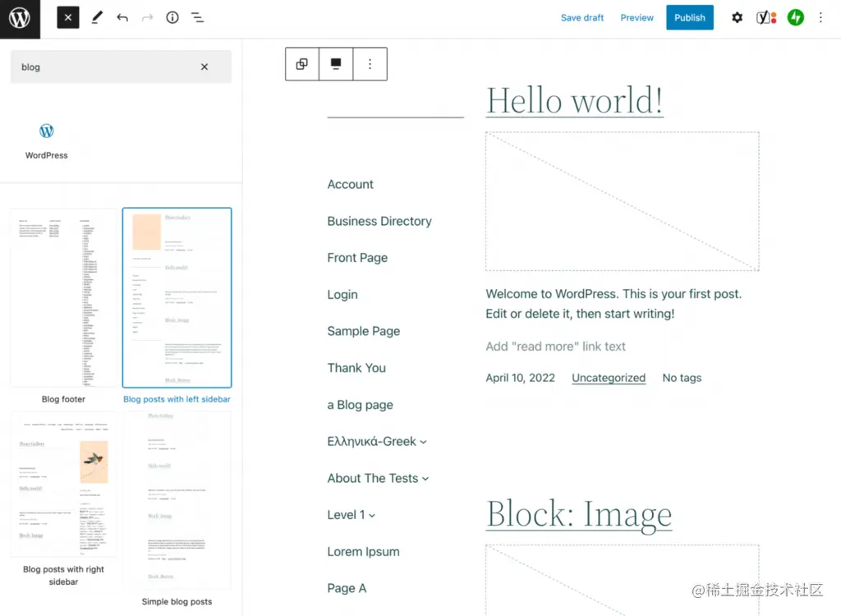Insert Blog posts with right sidebar pattern
The image size is (841, 616).
point(63,499)
